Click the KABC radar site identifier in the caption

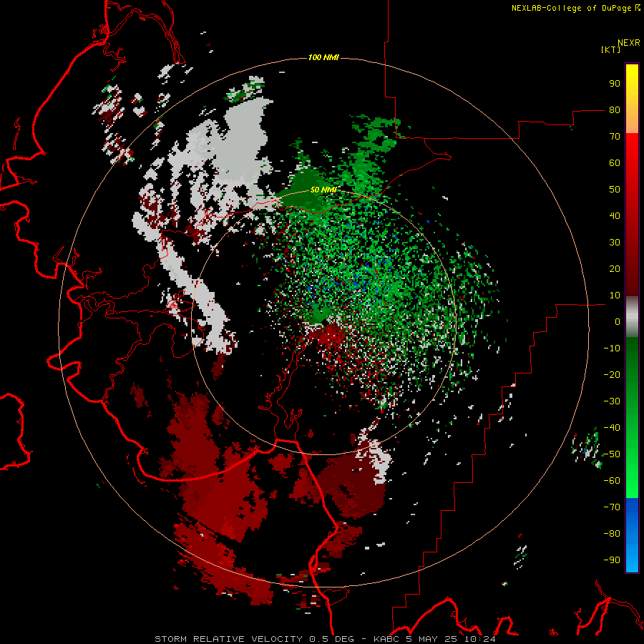coord(386,639)
